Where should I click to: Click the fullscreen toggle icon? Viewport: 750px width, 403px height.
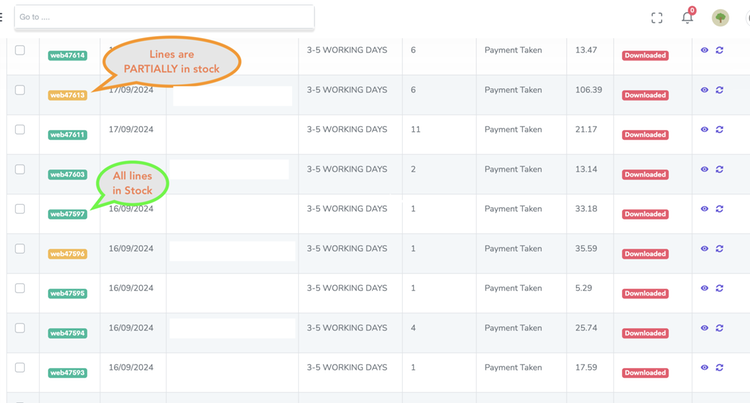click(657, 18)
